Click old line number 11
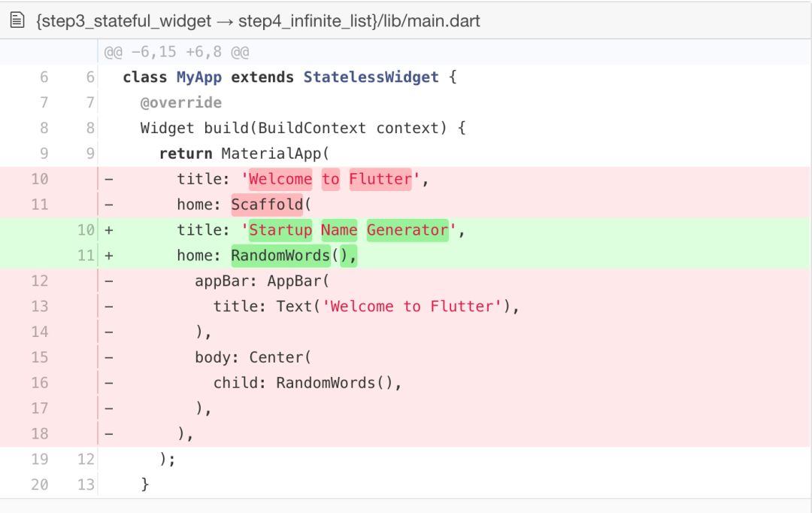 tap(40, 205)
